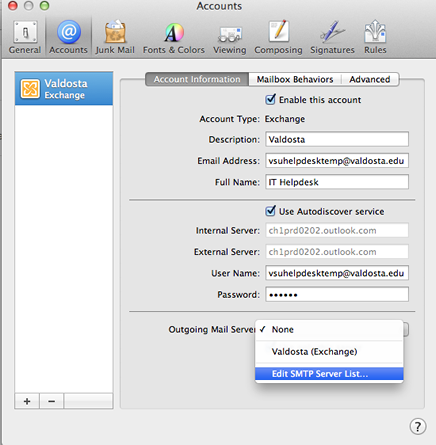Switch to Mailbox Behaviors tab

click(295, 79)
